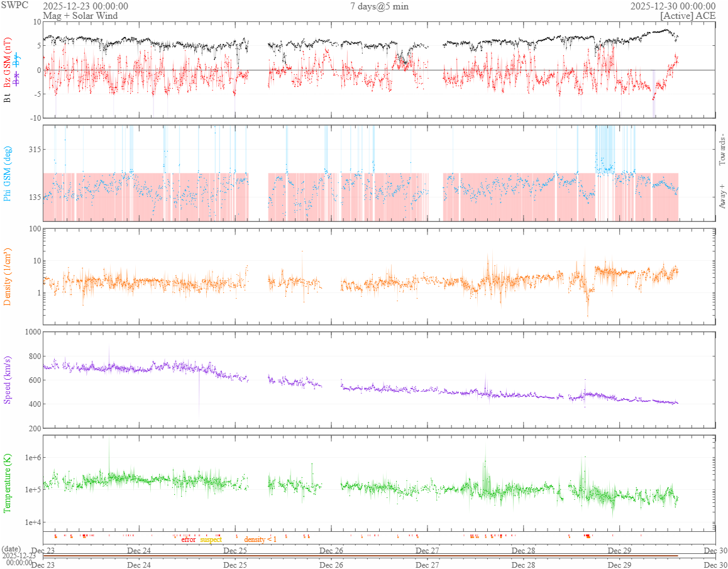
Task: Click the 'Away +' sector label
Action: pyautogui.click(x=722, y=197)
